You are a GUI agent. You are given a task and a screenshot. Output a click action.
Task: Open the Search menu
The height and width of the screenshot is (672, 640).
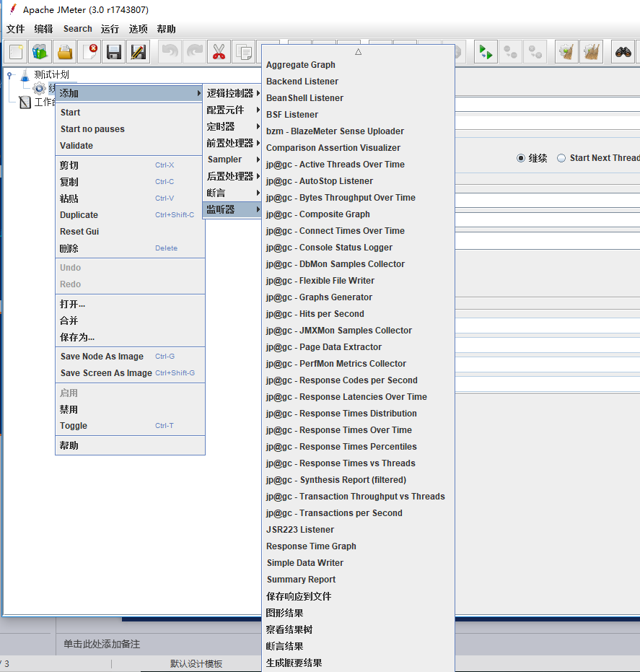click(77, 29)
